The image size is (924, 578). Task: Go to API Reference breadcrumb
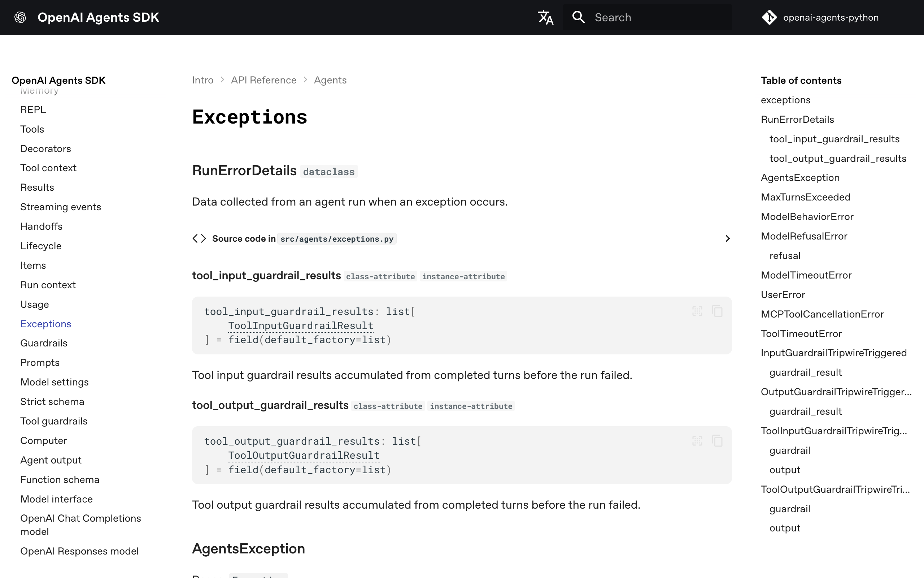(263, 80)
